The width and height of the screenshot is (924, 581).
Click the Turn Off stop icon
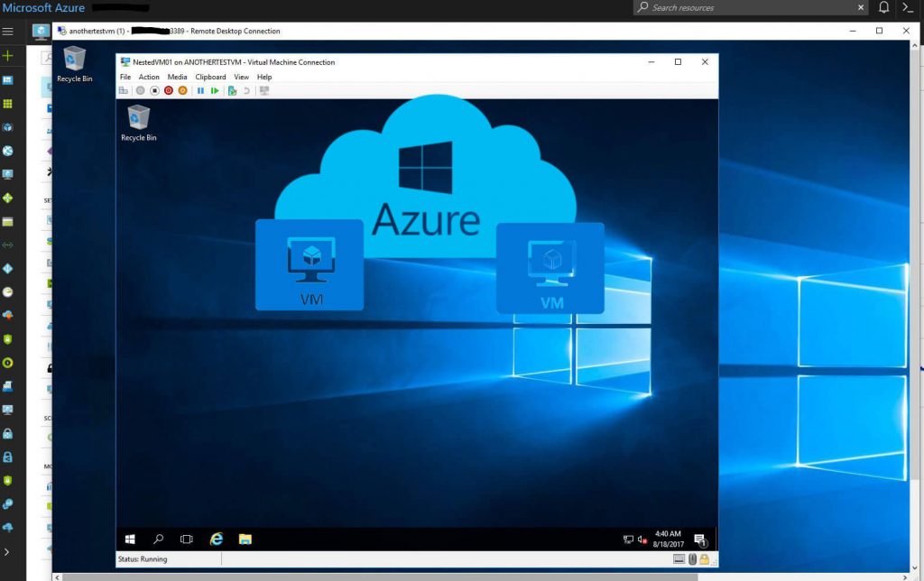click(x=154, y=90)
